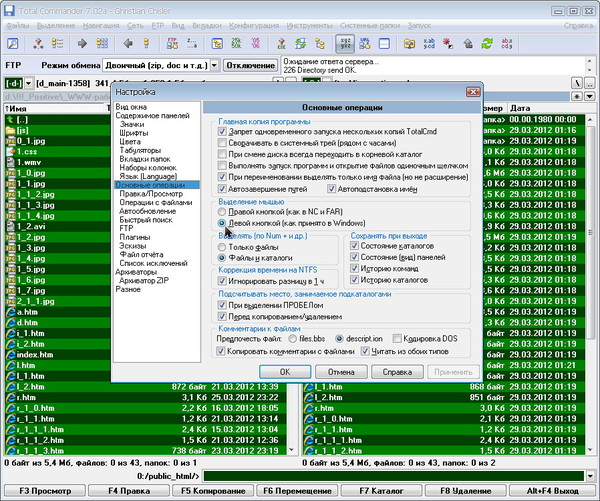Select right mouse button selection mode
This screenshot has width=600, height=501.
click(x=222, y=211)
